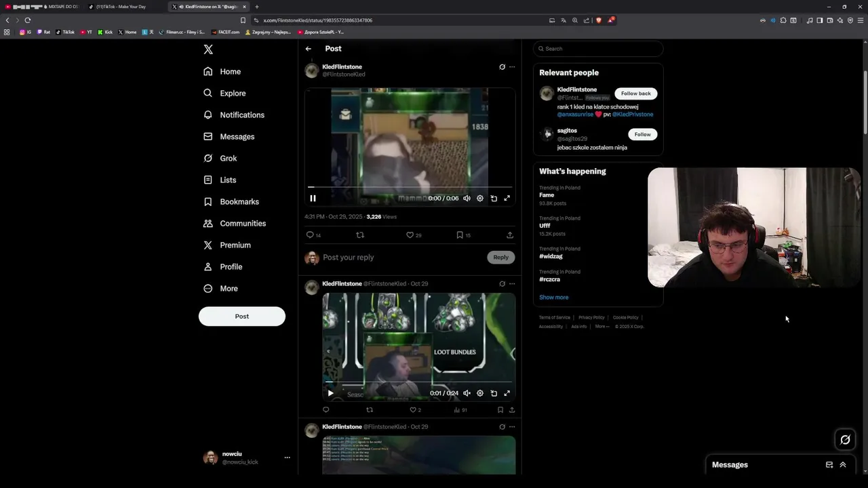Go back using the Post arrow
868x488 pixels.
(x=308, y=49)
